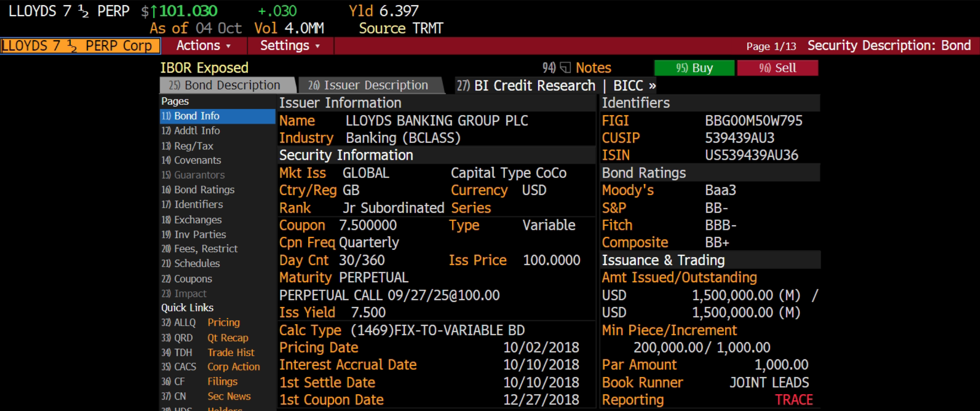The image size is (980, 411).
Task: Open the Exchanges page
Action: 218,220
